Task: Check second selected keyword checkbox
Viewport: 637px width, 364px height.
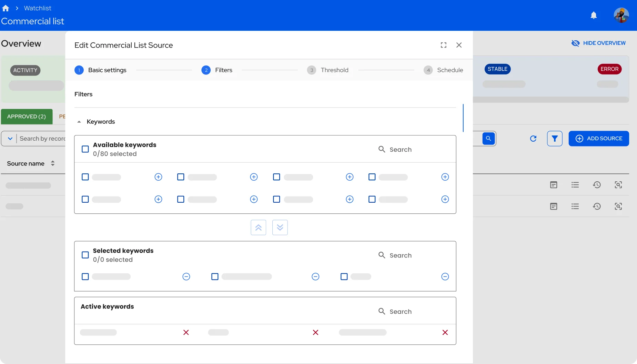Action: tap(215, 276)
